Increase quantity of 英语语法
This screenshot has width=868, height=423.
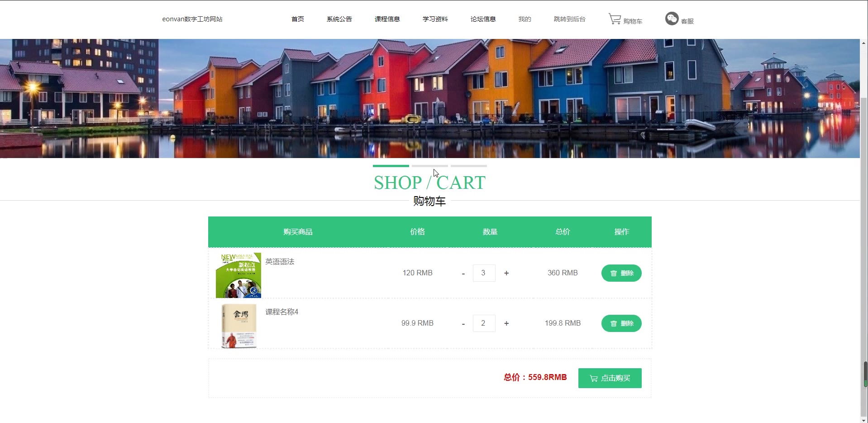click(x=506, y=273)
